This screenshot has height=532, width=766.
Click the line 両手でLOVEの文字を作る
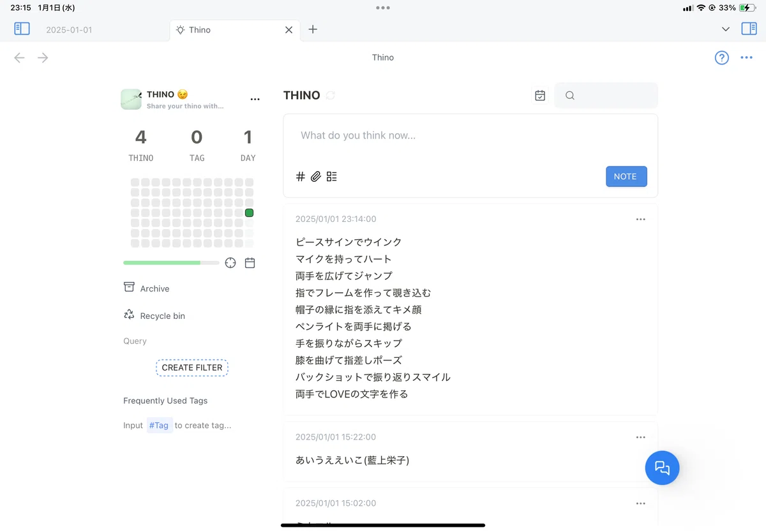[352, 394]
